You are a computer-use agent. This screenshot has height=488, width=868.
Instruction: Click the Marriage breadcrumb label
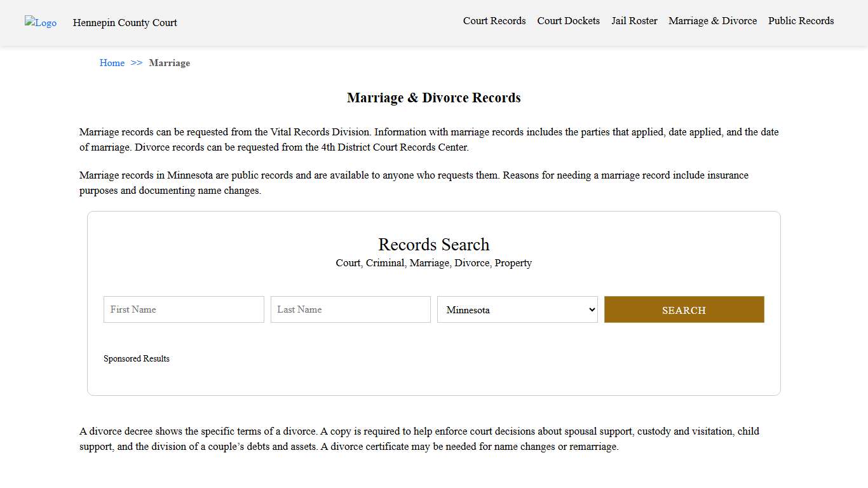click(x=169, y=62)
